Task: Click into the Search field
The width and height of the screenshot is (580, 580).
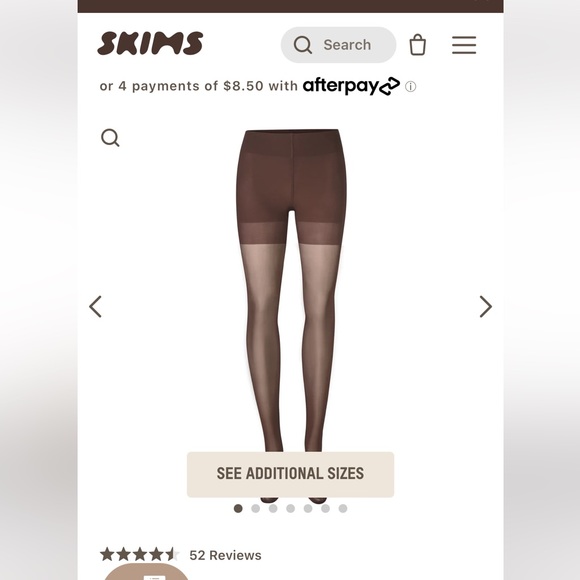Action: click(x=338, y=45)
